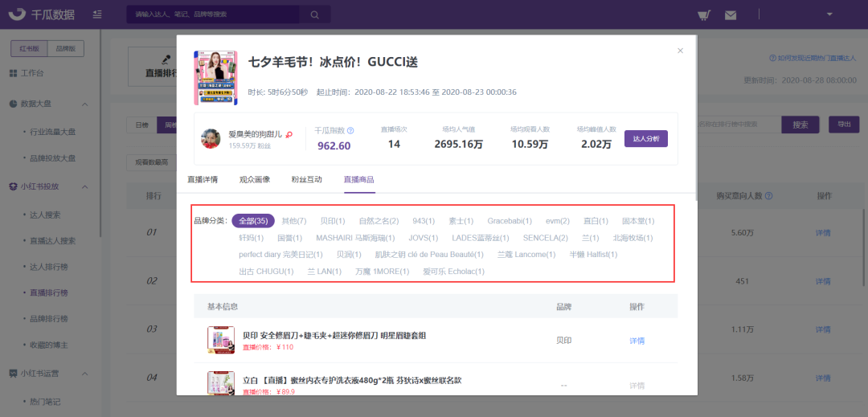Open 直播达人搜索 in sidebar
The height and width of the screenshot is (417, 868).
tap(52, 240)
